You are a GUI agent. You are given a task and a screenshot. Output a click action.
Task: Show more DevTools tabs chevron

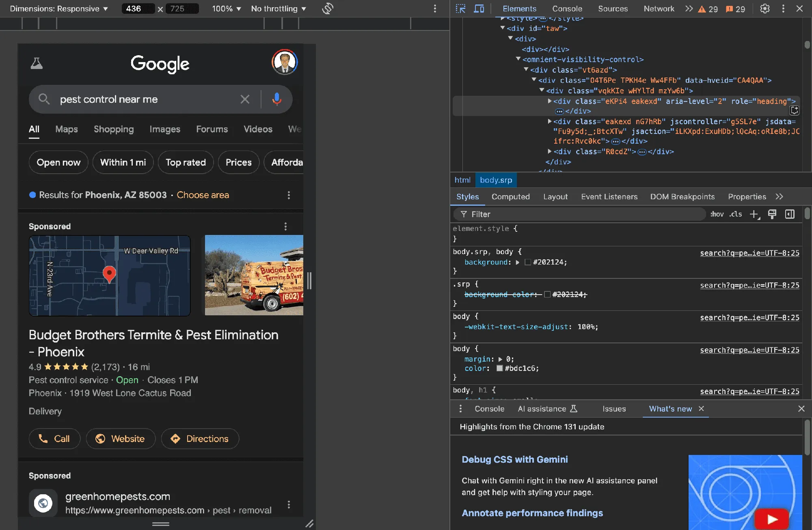pos(689,9)
